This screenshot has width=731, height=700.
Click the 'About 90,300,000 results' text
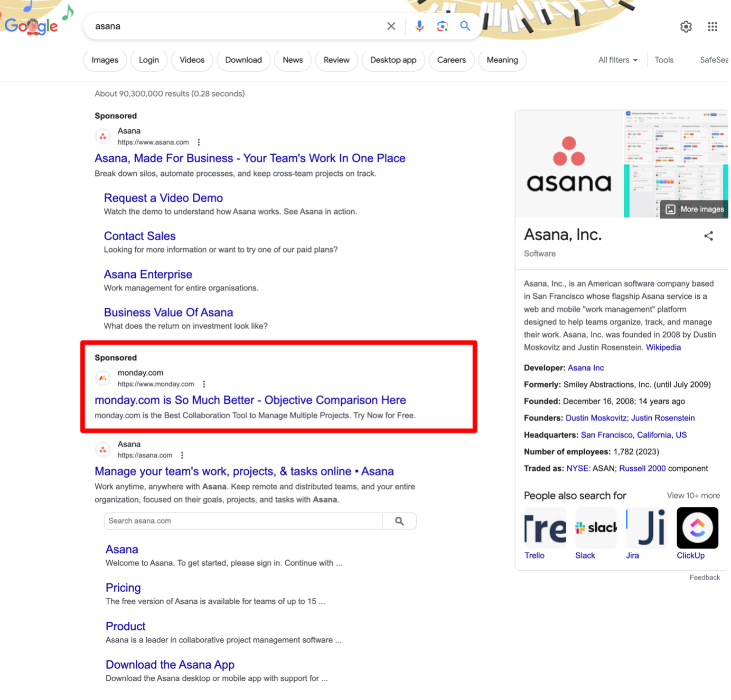170,94
